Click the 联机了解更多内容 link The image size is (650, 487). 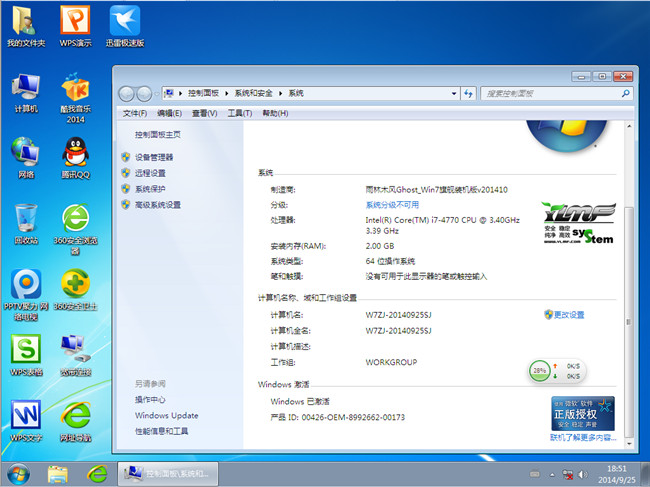pos(583,437)
